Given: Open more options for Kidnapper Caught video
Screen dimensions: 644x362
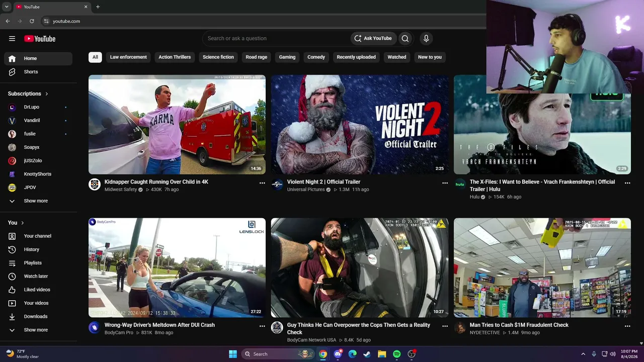Looking at the screenshot, I should tap(262, 183).
